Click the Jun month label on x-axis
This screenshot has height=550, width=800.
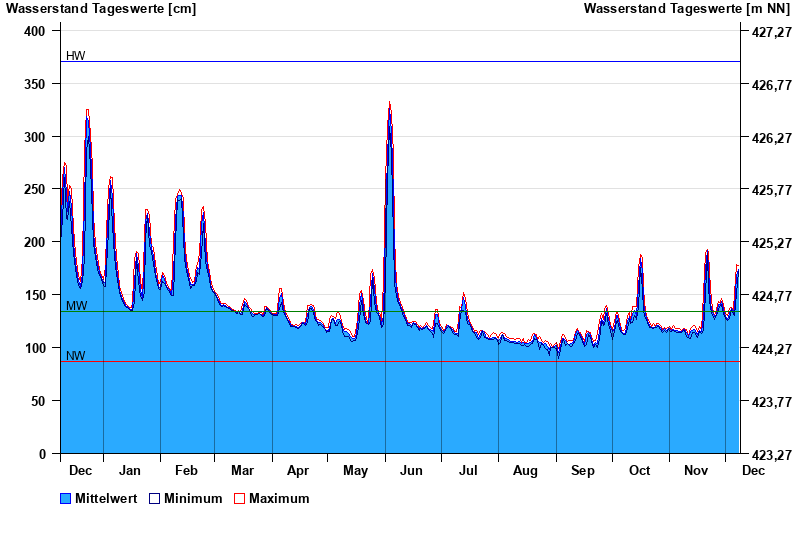click(411, 471)
